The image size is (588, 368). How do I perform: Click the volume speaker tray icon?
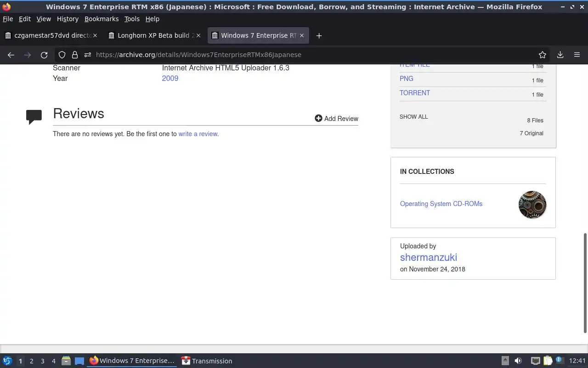coord(518,361)
